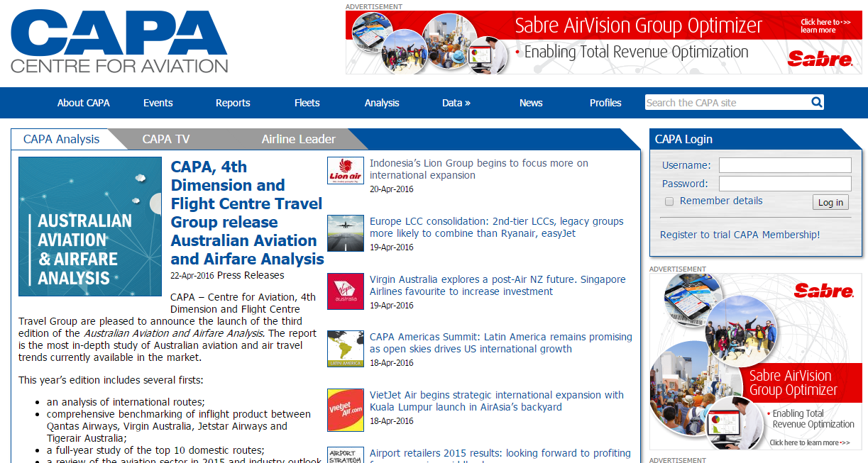Focus the Search the CAPA site field
This screenshot has width=868, height=463.
[x=727, y=103]
